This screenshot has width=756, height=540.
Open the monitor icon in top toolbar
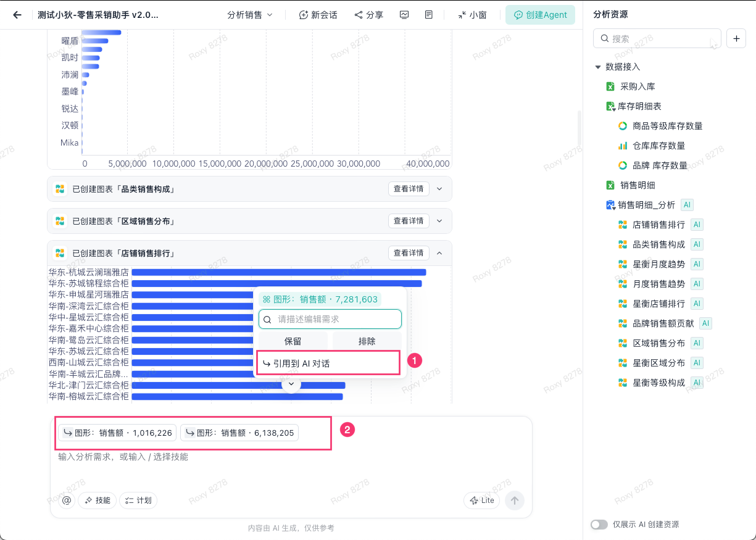(404, 15)
